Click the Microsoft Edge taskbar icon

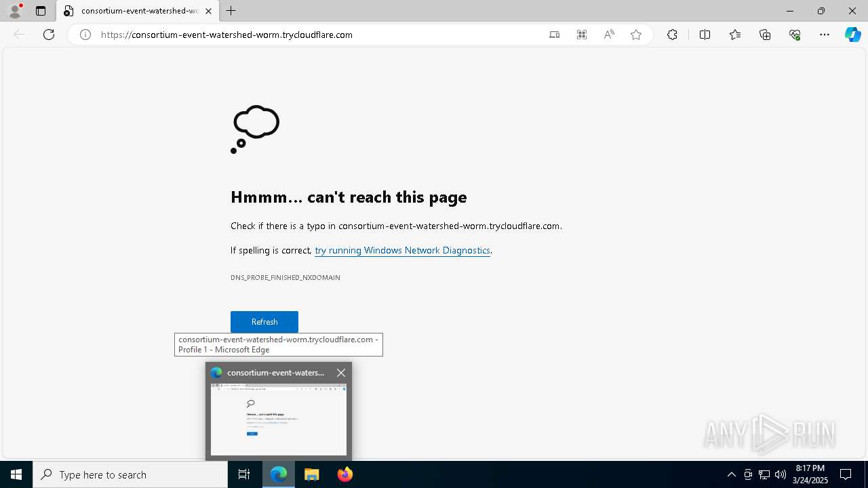coord(279,474)
